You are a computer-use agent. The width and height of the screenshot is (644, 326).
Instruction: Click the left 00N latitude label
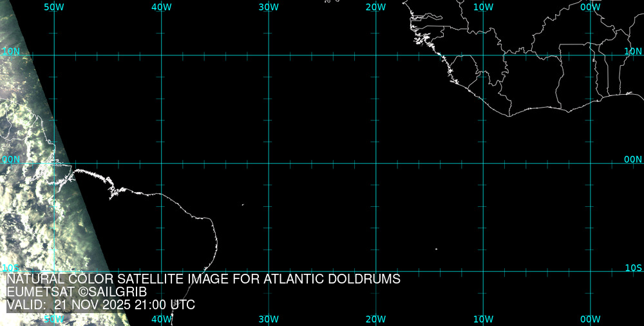tap(11, 159)
